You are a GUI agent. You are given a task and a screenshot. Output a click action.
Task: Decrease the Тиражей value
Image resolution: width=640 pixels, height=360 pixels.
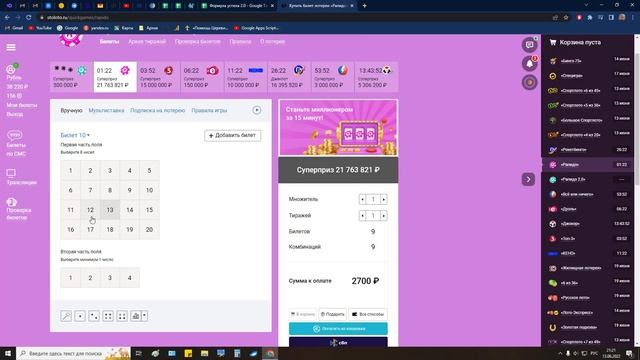(x=362, y=216)
